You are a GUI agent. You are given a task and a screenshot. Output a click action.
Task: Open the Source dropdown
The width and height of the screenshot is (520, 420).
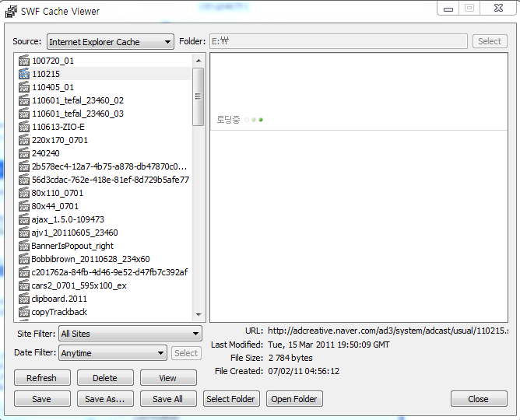click(x=110, y=42)
